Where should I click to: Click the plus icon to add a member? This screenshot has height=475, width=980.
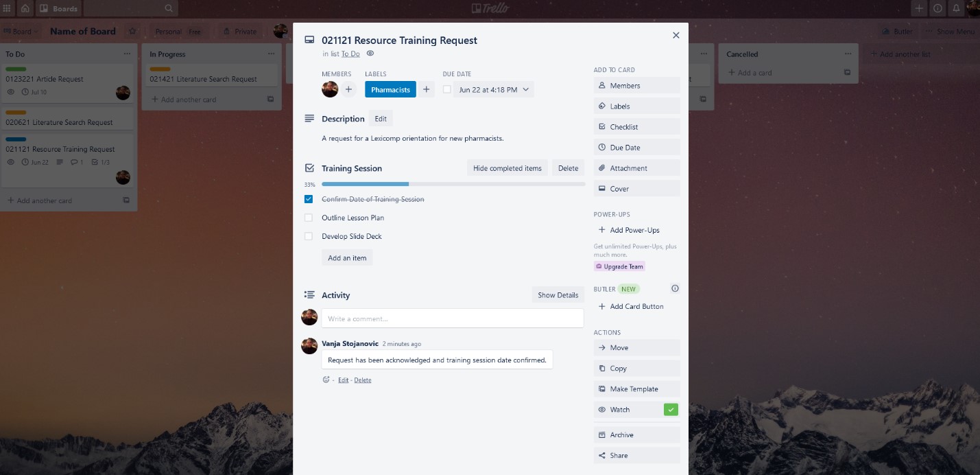point(348,89)
